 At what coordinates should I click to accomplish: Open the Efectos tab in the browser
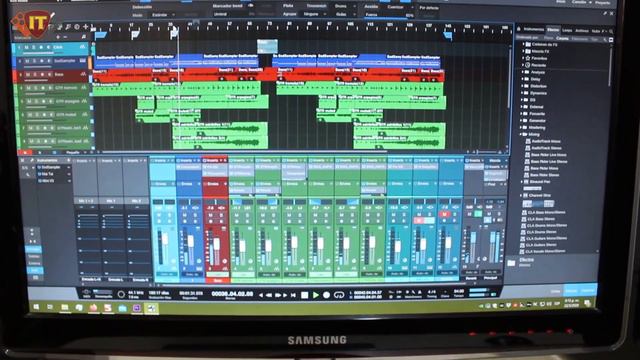pyautogui.click(x=553, y=30)
